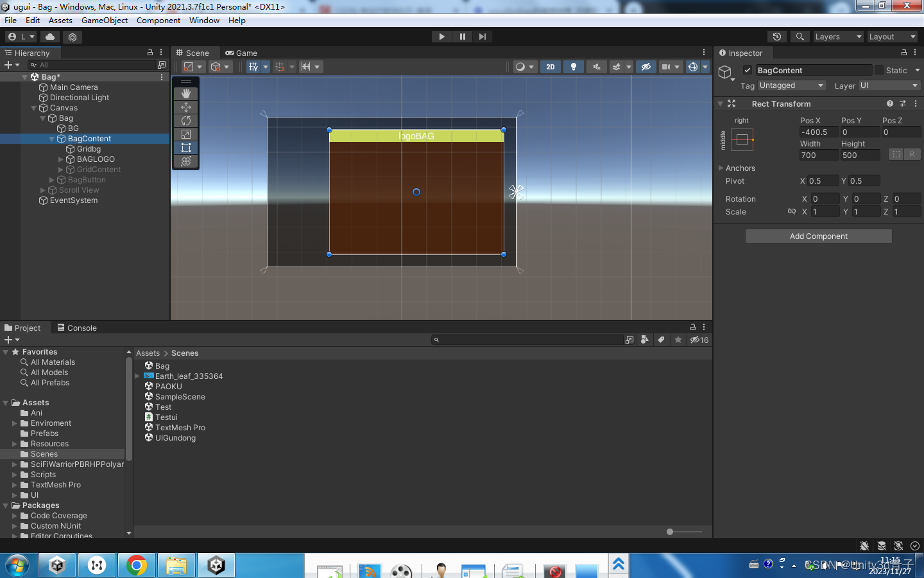Activate the Rect tool

click(x=186, y=148)
